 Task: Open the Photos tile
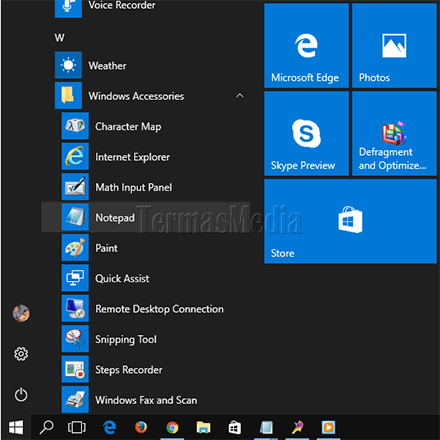394,46
